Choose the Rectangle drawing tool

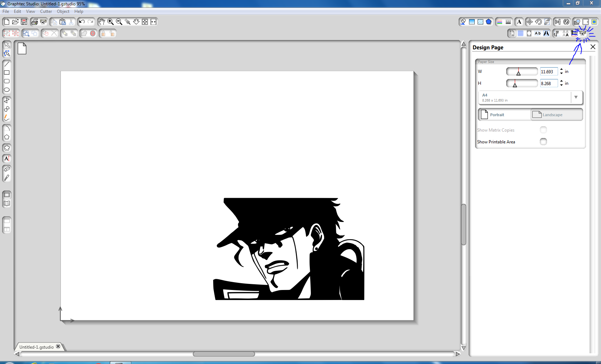[7, 73]
